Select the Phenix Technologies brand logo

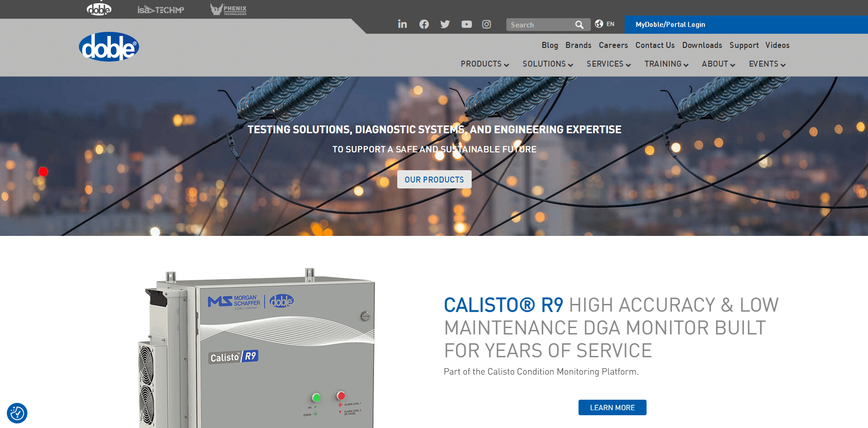point(228,9)
